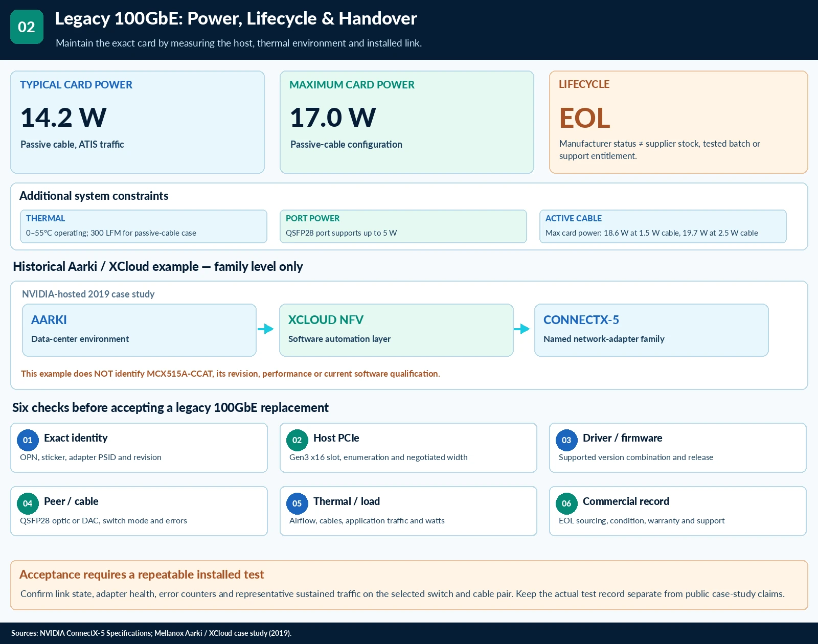
Task: Select the "XCLOUD NFV" card title
Action: 326,320
